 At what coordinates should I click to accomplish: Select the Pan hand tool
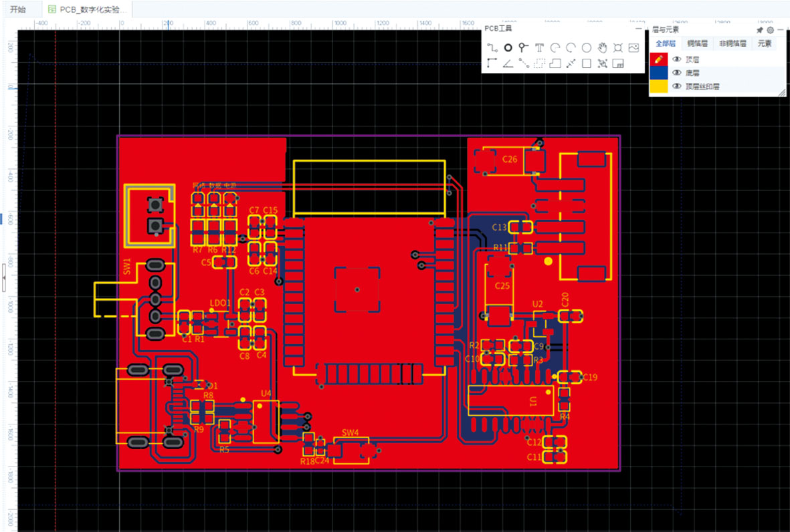click(x=602, y=47)
